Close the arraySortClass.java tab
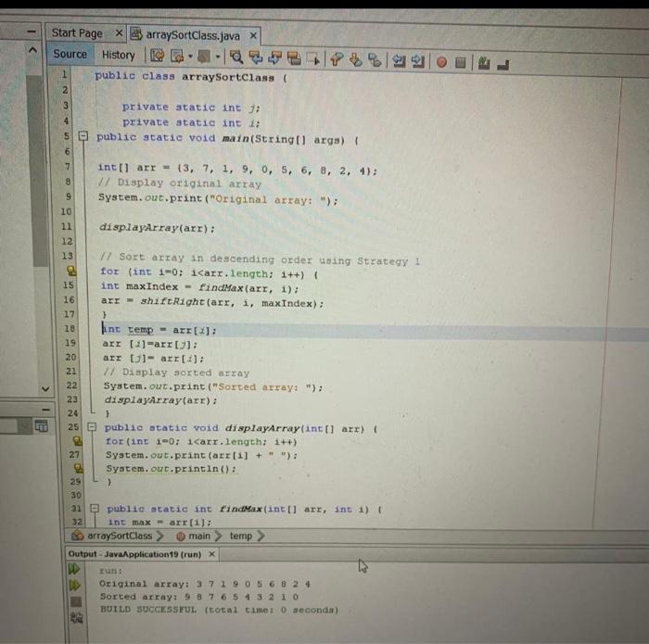The height and width of the screenshot is (644, 649). pyautogui.click(x=253, y=36)
